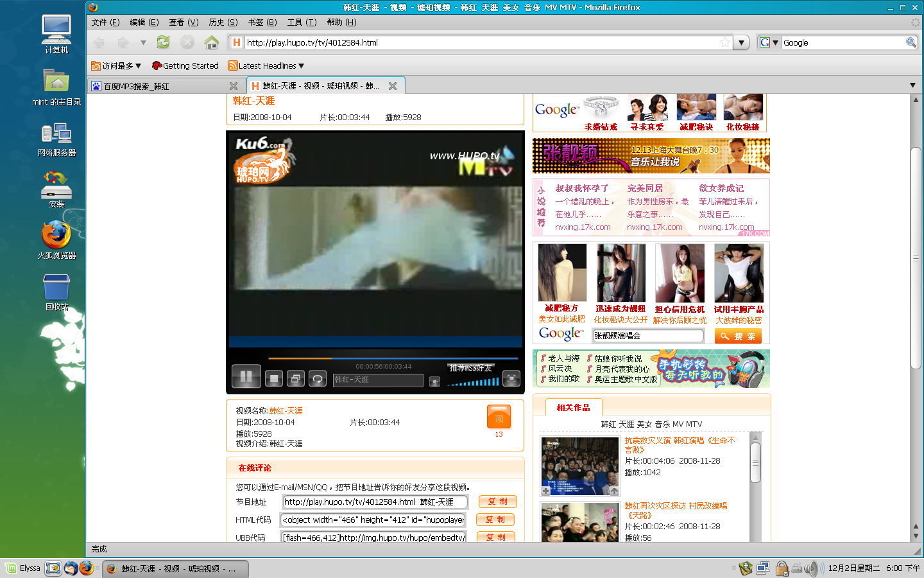Image resolution: width=924 pixels, height=578 pixels.
Task: Click the orange Google 搜索 button
Action: 738,336
